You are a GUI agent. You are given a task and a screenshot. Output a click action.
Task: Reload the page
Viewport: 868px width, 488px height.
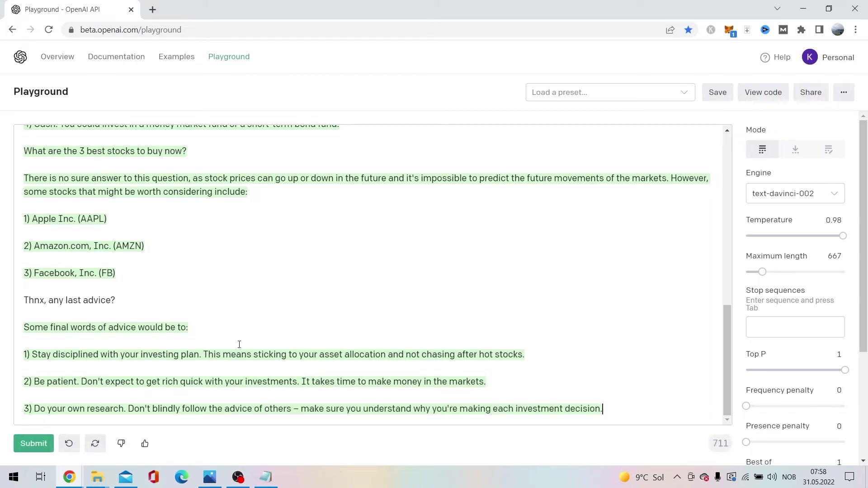[49, 30]
